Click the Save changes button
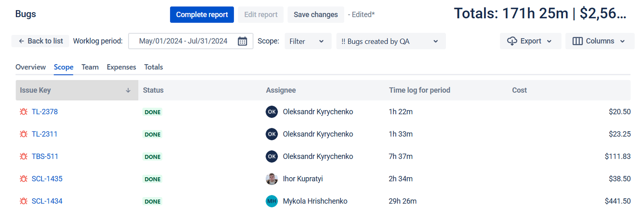644x215 pixels. click(x=316, y=15)
